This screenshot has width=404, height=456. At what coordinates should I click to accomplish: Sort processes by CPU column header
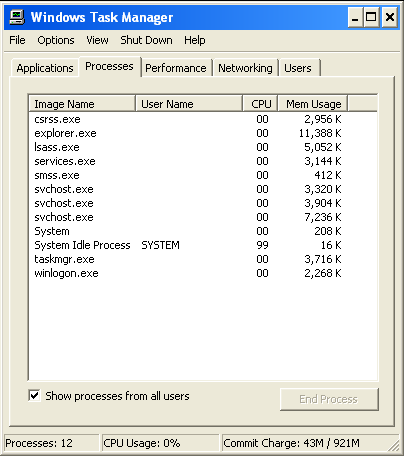[260, 104]
